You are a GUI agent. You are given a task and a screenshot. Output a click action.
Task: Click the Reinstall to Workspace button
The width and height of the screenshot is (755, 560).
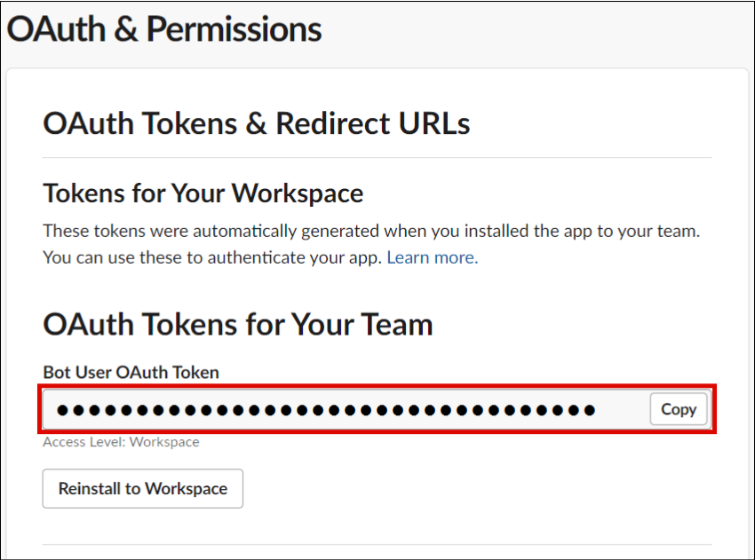point(143,488)
